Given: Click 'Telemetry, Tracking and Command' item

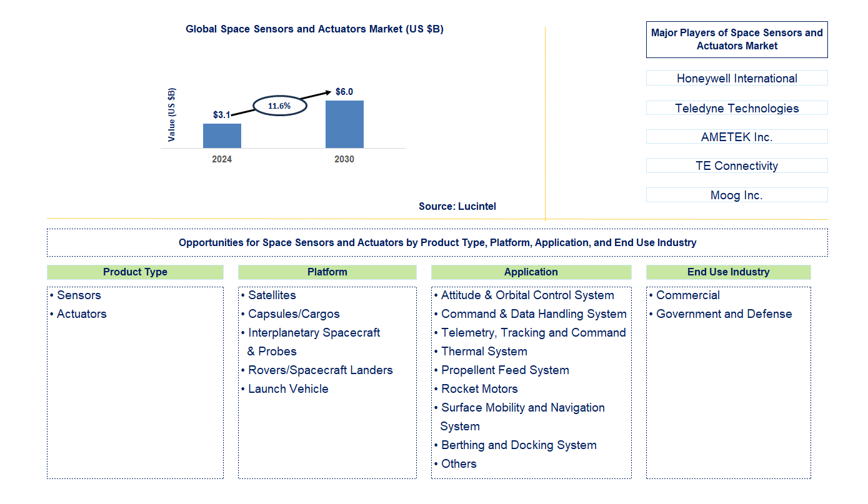Looking at the screenshot, I should tap(530, 333).
